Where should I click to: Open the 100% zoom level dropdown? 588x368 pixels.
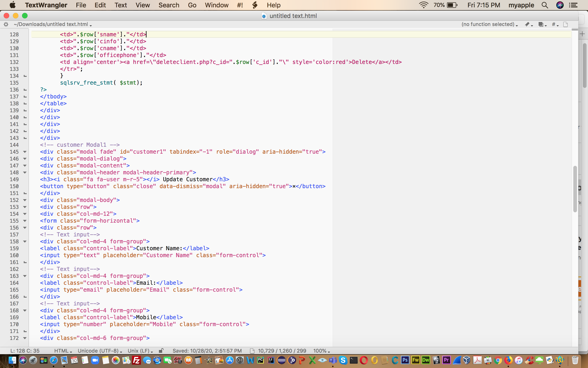[322, 351]
